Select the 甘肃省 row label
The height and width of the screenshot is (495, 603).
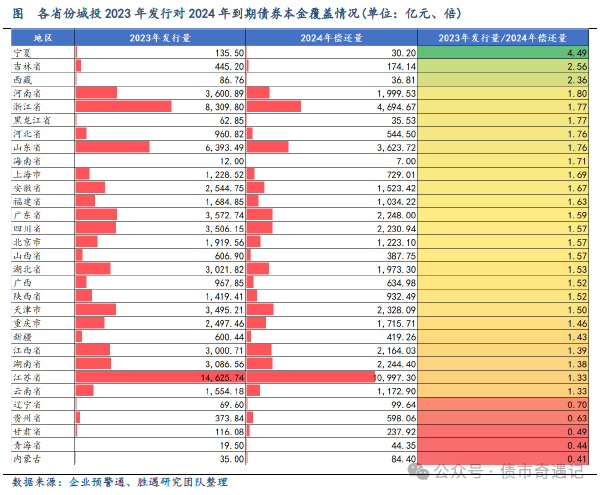coord(27,432)
